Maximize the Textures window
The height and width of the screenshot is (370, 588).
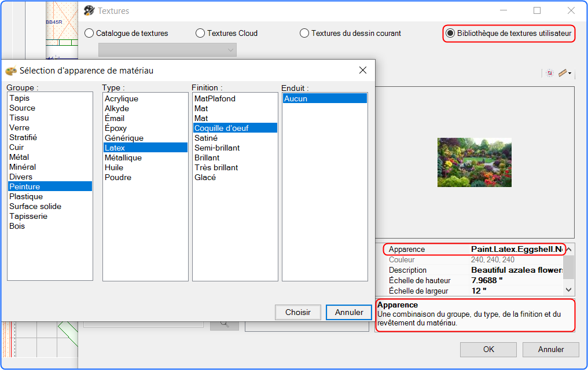pos(537,10)
